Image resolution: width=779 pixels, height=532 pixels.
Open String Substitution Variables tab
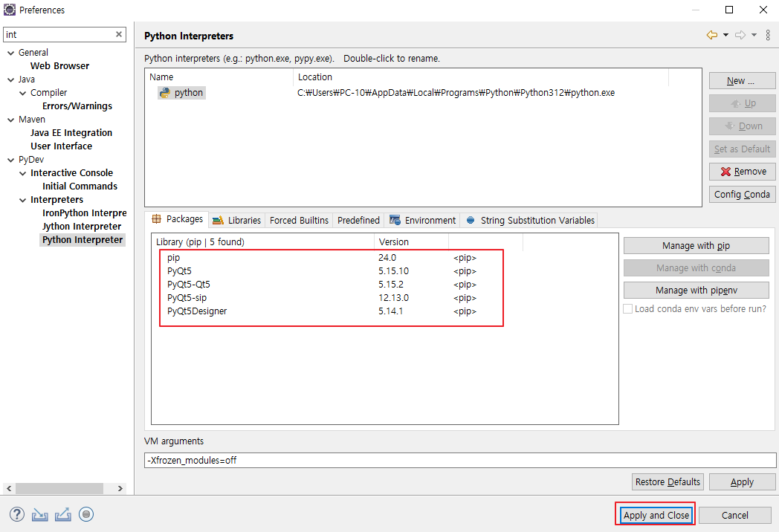click(529, 220)
